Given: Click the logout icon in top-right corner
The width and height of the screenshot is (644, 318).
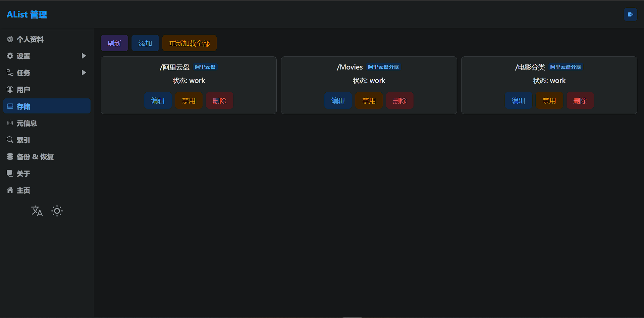Looking at the screenshot, I should tap(630, 14).
